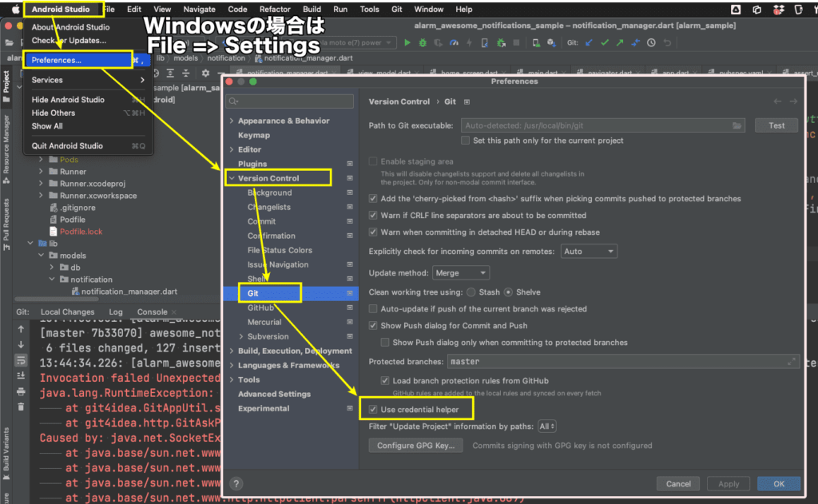Click the trash icon in Git console gutter

click(21, 407)
